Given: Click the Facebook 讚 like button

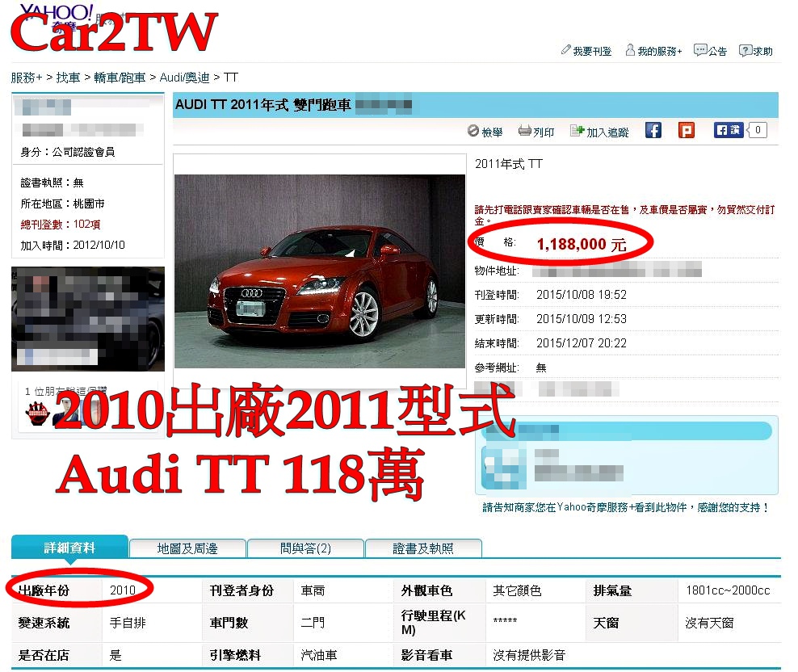Looking at the screenshot, I should click(729, 130).
